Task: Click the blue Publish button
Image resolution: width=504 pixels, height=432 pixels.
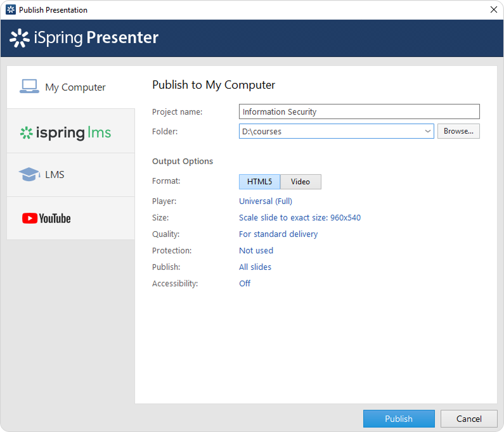Action: [x=399, y=419]
